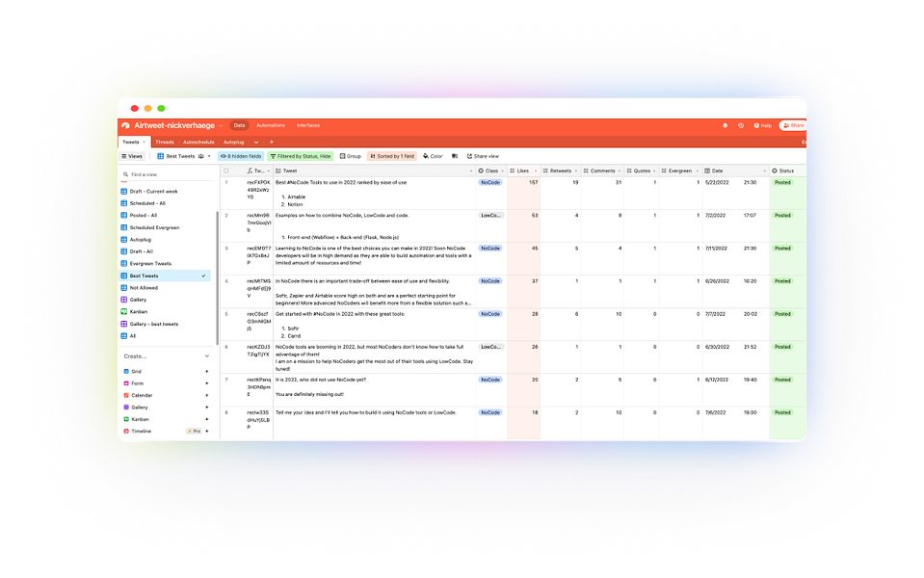The width and height of the screenshot is (924, 578).
Task: Open the Color options button
Action: coord(433,156)
